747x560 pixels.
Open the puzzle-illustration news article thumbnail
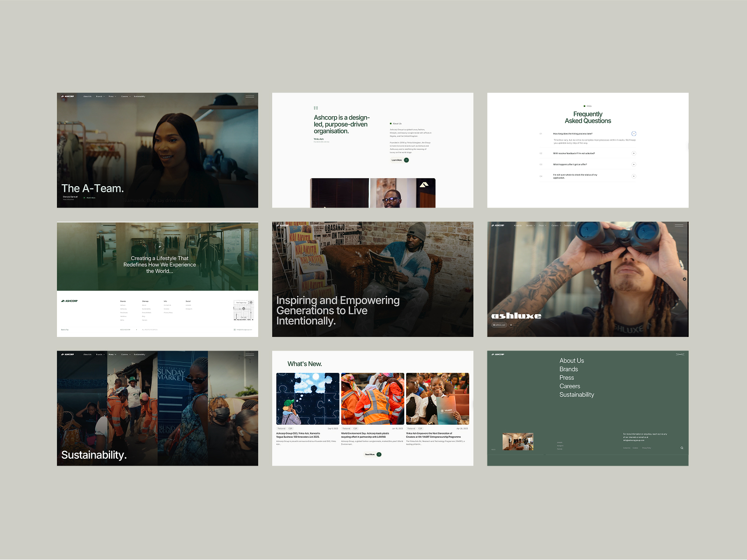click(x=308, y=399)
